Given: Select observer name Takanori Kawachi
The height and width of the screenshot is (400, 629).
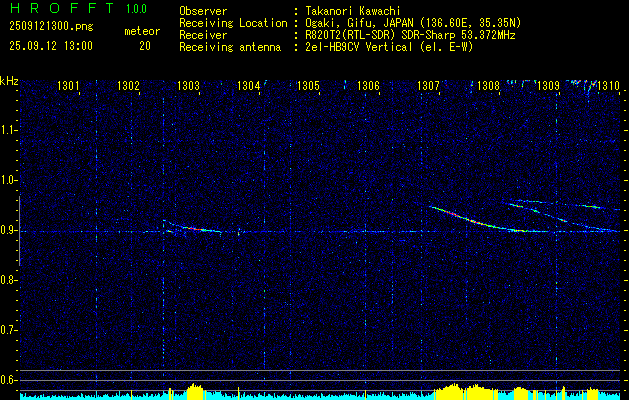Looking at the screenshot, I should point(351,11).
